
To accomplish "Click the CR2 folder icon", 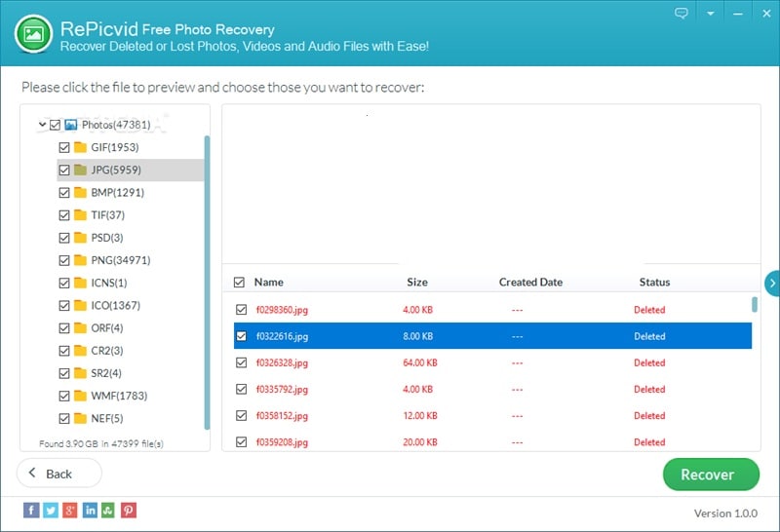I will [x=80, y=351].
